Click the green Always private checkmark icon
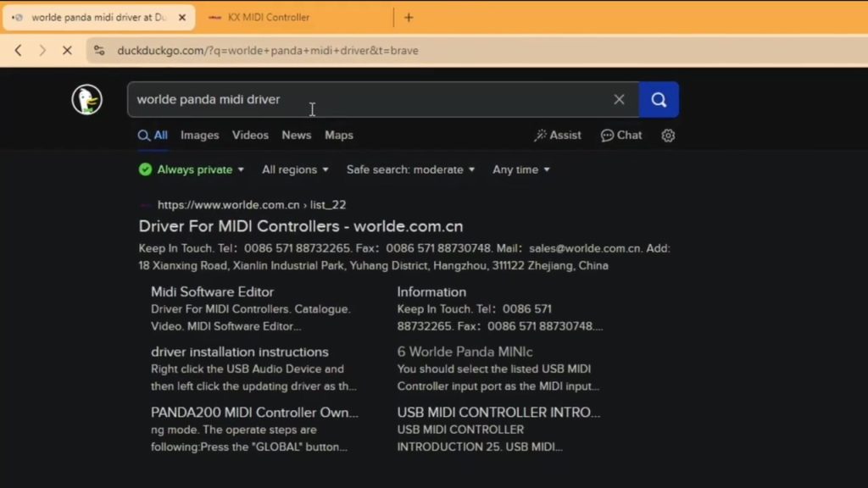The image size is (868, 488). point(145,169)
